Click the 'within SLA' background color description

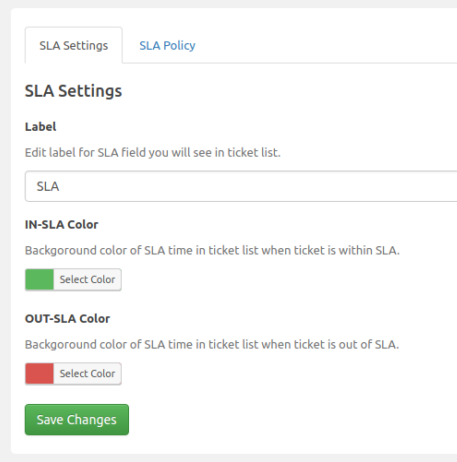[x=212, y=250]
